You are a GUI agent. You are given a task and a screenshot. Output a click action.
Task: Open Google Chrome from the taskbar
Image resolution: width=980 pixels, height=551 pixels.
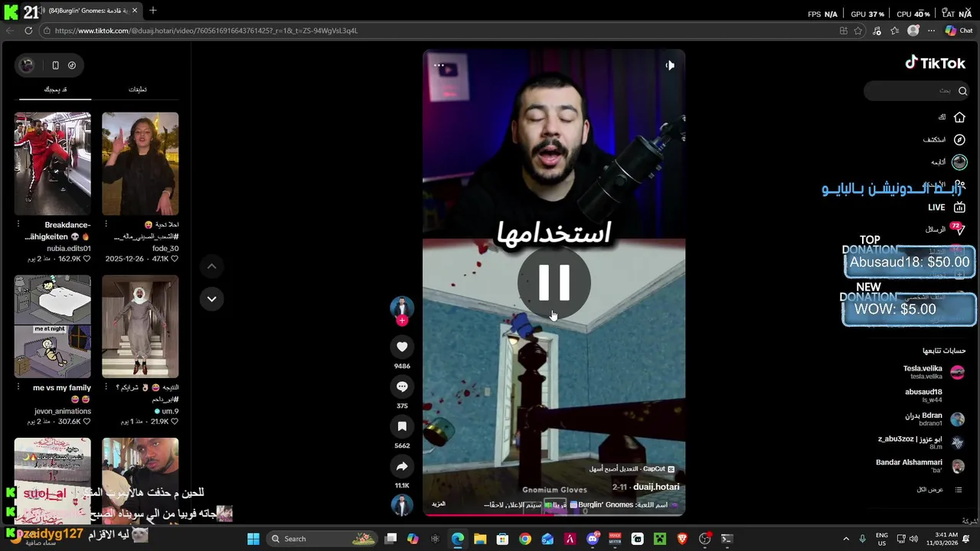(524, 539)
